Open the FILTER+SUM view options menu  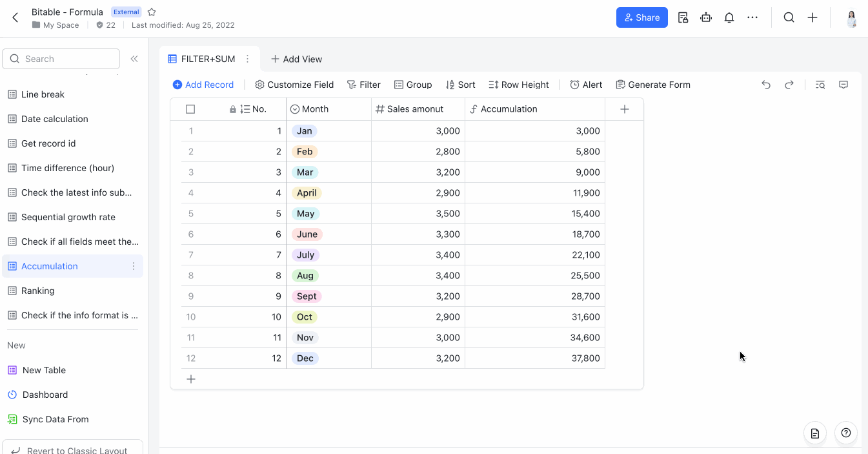(247, 58)
